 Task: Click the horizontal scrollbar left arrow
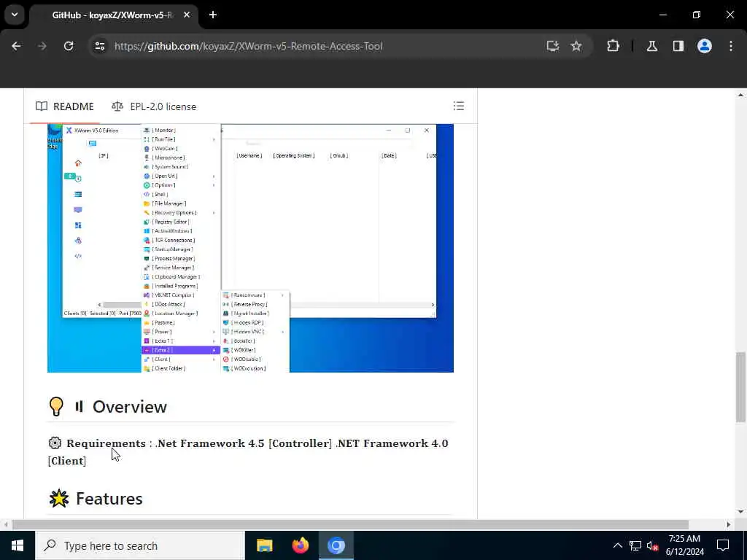point(6,525)
